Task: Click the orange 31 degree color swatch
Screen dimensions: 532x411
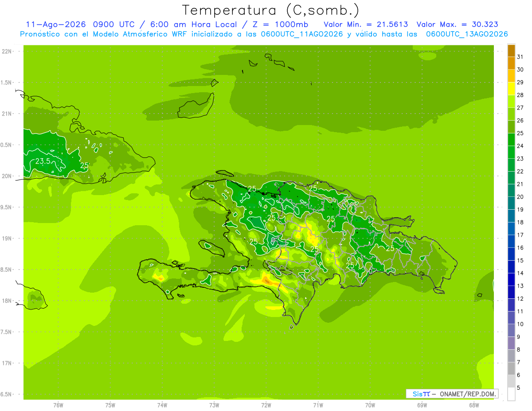Action: (x=511, y=51)
